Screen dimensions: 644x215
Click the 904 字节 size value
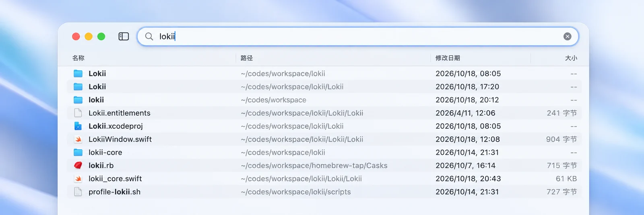[561, 139]
